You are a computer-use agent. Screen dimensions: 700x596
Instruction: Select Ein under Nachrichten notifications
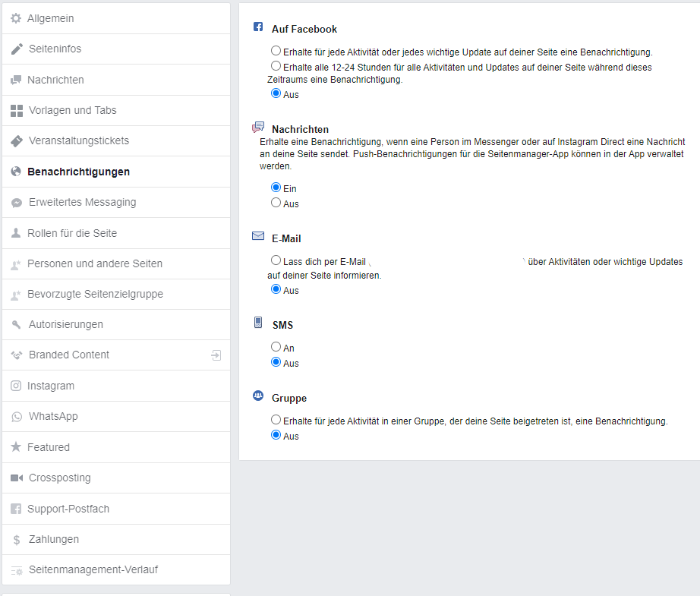pyautogui.click(x=276, y=187)
